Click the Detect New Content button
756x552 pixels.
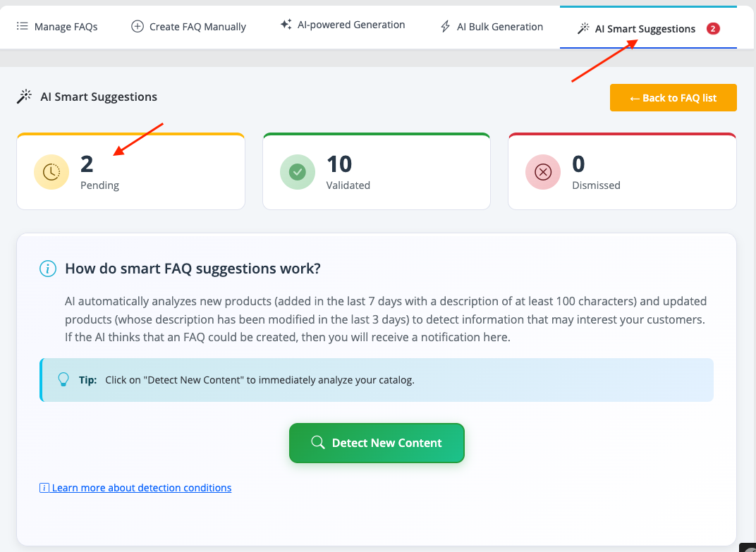pos(377,443)
